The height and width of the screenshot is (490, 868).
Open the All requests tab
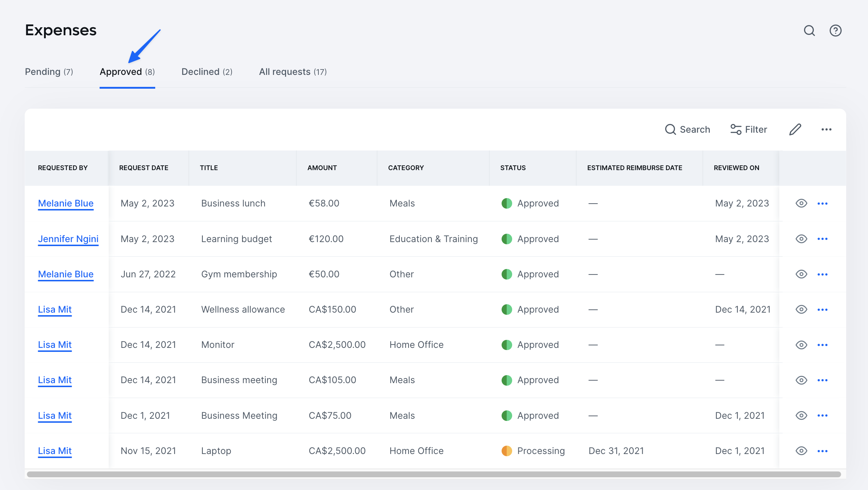(293, 72)
